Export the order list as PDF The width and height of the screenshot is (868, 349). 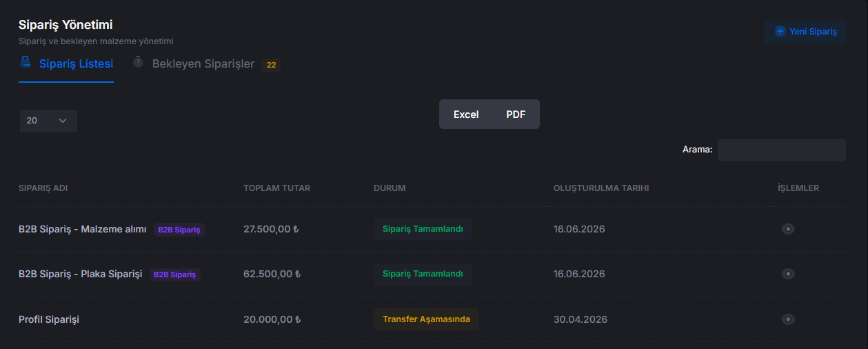(x=516, y=114)
